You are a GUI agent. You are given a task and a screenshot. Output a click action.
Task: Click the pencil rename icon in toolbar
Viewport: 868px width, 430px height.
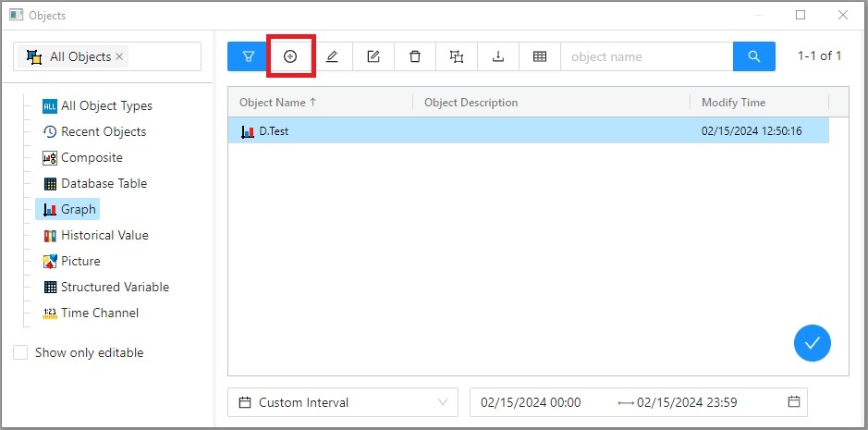click(332, 56)
